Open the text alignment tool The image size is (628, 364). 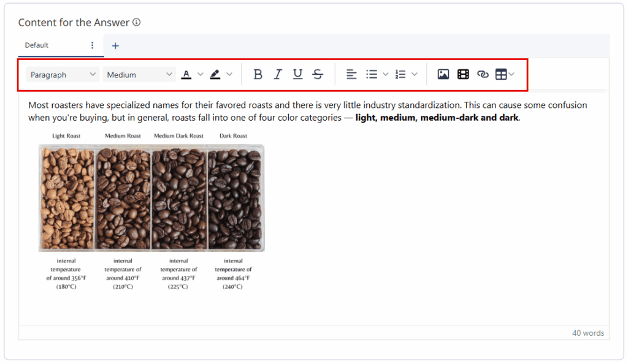coord(351,74)
